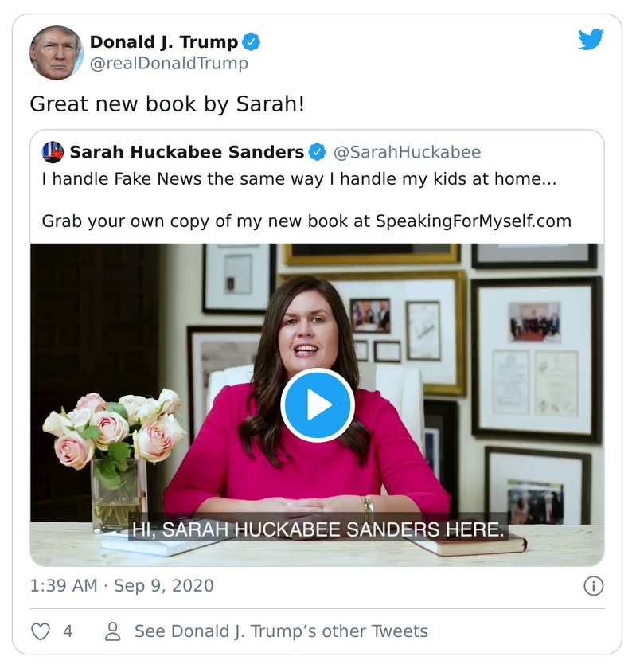Click Donald J. Trump's profile picture
636x672 pixels.
click(56, 53)
